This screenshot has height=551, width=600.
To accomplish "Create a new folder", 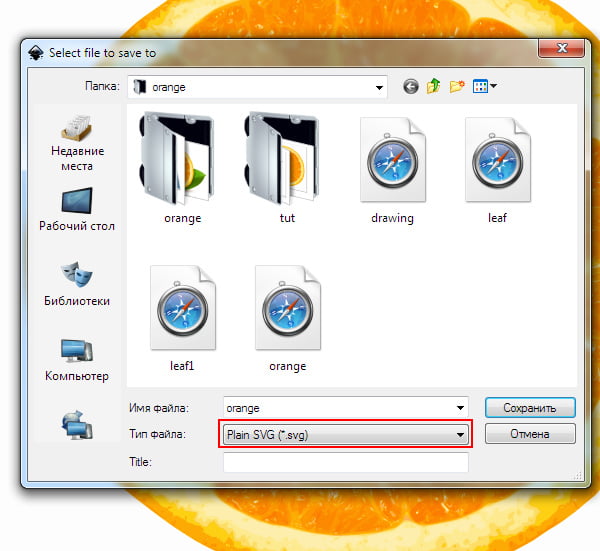I will pyautogui.click(x=457, y=86).
